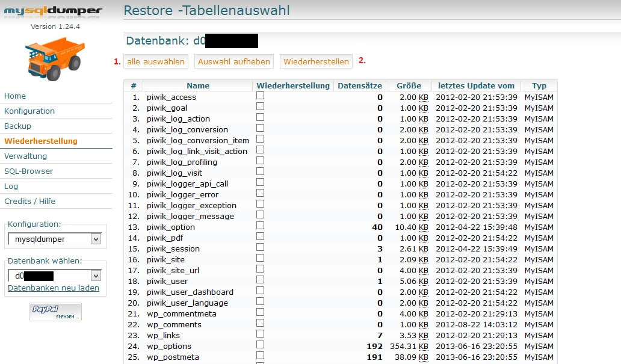621x364 pixels.
Task: Open the Verwaltung menu entry
Action: coord(25,156)
